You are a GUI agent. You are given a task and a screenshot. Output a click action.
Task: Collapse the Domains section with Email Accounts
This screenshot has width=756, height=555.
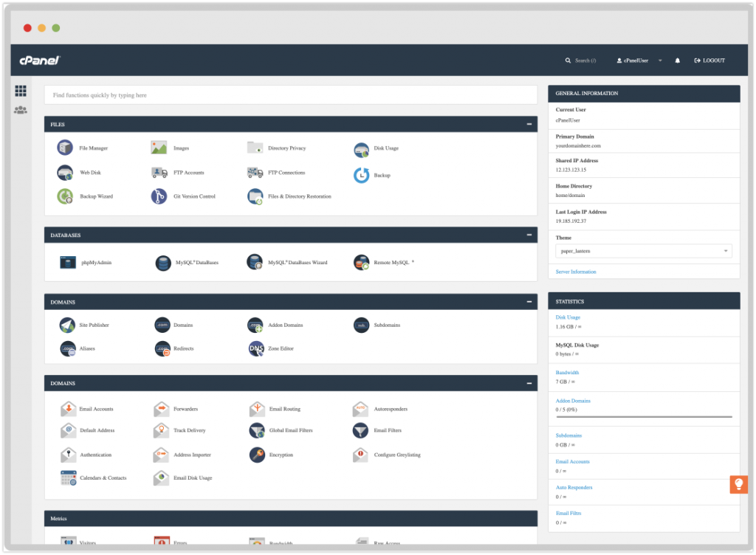(x=529, y=384)
